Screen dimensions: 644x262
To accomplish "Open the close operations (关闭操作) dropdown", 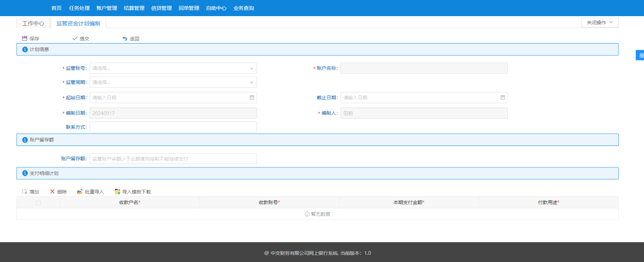I will click(x=599, y=23).
